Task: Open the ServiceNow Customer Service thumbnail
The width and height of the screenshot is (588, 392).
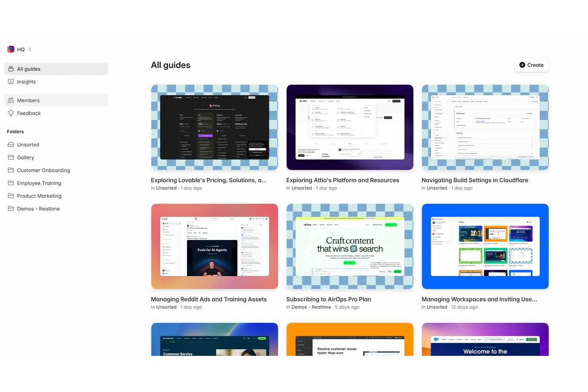Action: coord(215,339)
